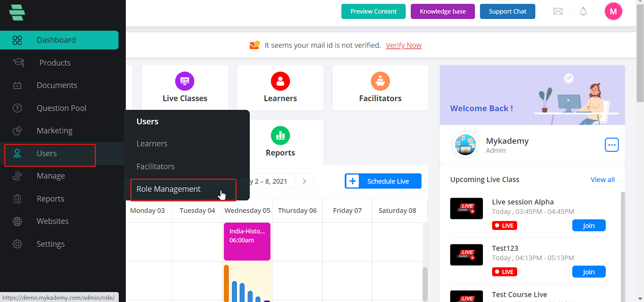644x302 pixels.
Task: Open the Live Classes card
Action: (185, 88)
